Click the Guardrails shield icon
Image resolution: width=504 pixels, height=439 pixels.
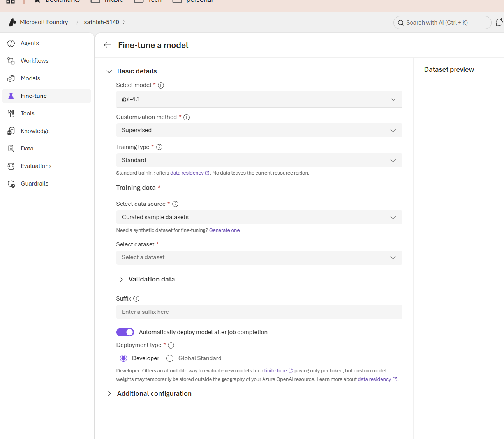pos(11,184)
